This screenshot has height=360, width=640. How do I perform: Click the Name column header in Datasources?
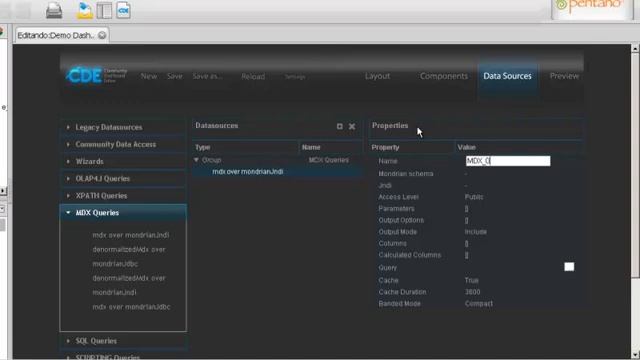coord(331,147)
